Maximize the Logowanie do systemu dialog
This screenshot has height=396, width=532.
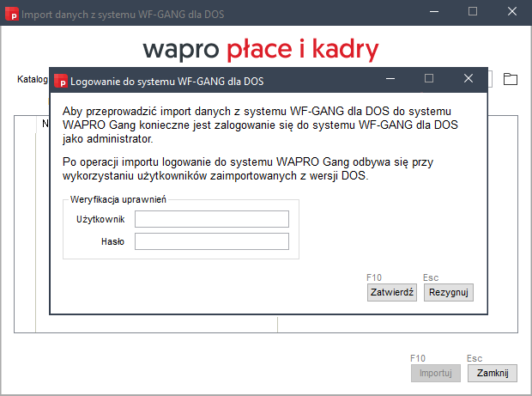pos(429,78)
